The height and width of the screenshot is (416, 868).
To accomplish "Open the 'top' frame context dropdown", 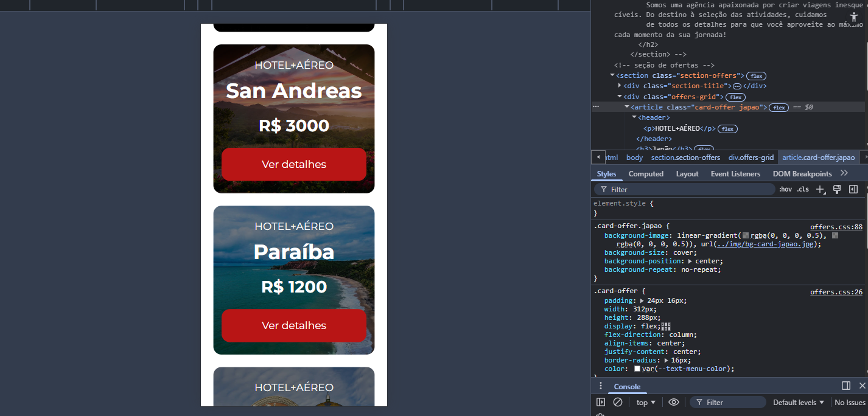I will click(x=645, y=402).
